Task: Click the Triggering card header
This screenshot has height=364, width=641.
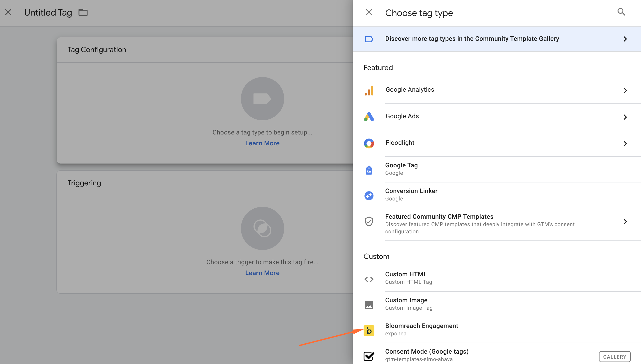Action: coord(84,183)
